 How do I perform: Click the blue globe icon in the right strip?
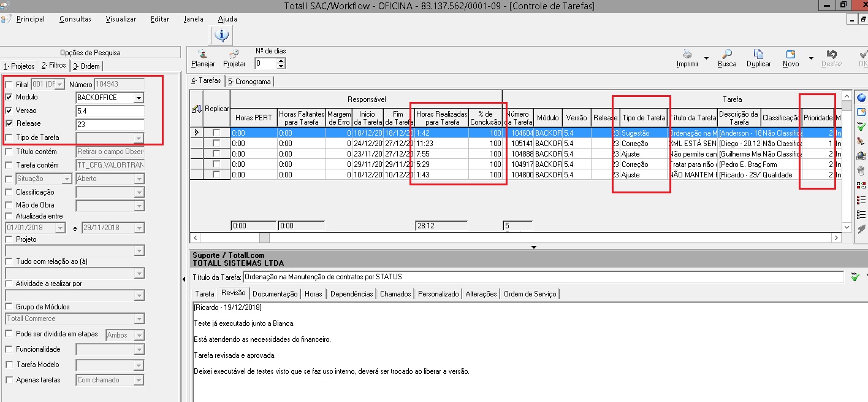tap(861, 98)
